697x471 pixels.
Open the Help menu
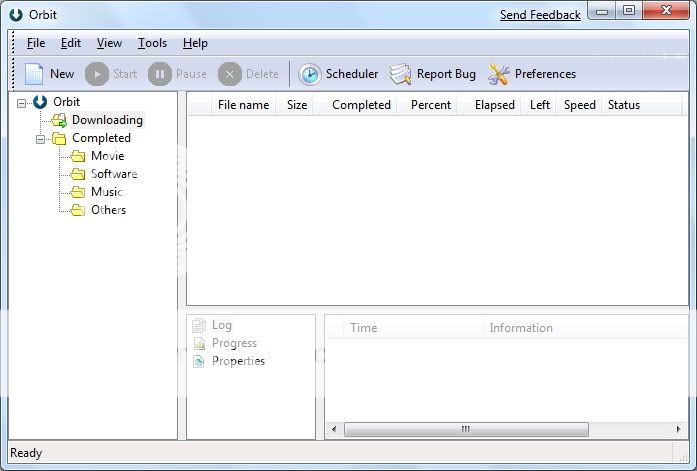click(x=195, y=43)
